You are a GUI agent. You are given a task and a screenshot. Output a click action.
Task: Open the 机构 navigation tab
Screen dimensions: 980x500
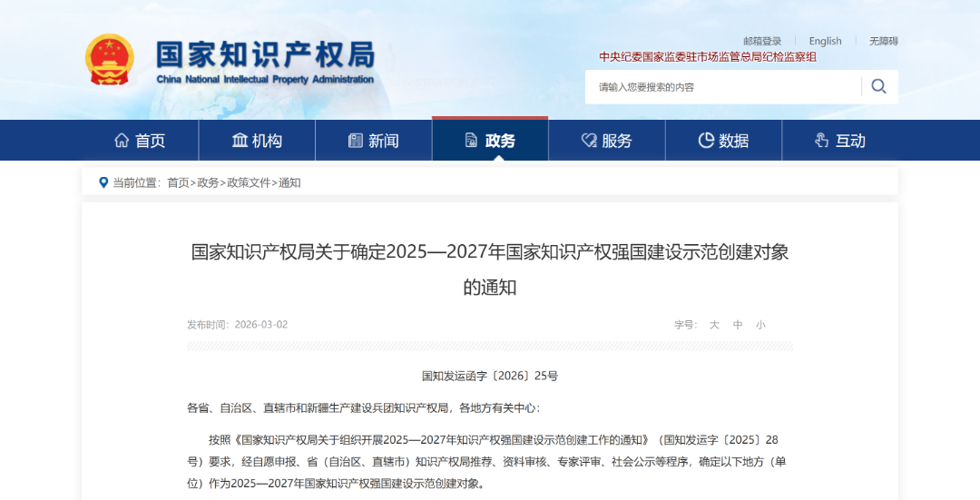pyautogui.click(x=257, y=140)
